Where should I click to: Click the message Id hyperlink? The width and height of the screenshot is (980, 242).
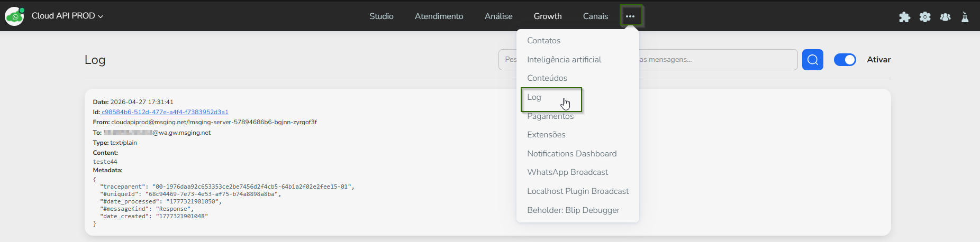(165, 112)
